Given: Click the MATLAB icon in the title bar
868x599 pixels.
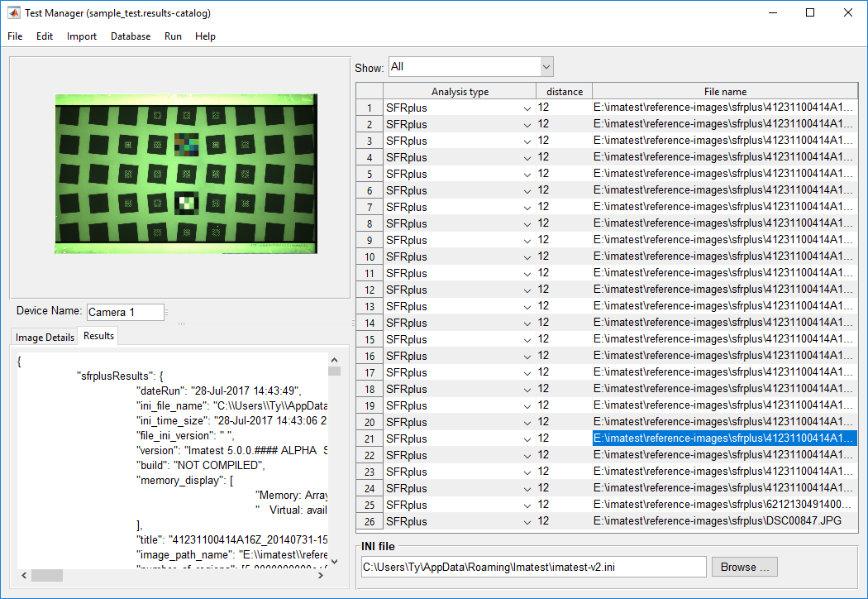Looking at the screenshot, I should (14, 12).
